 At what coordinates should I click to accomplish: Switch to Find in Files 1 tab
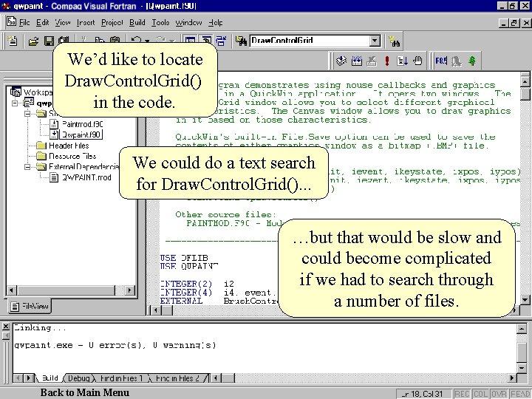pyautogui.click(x=121, y=378)
